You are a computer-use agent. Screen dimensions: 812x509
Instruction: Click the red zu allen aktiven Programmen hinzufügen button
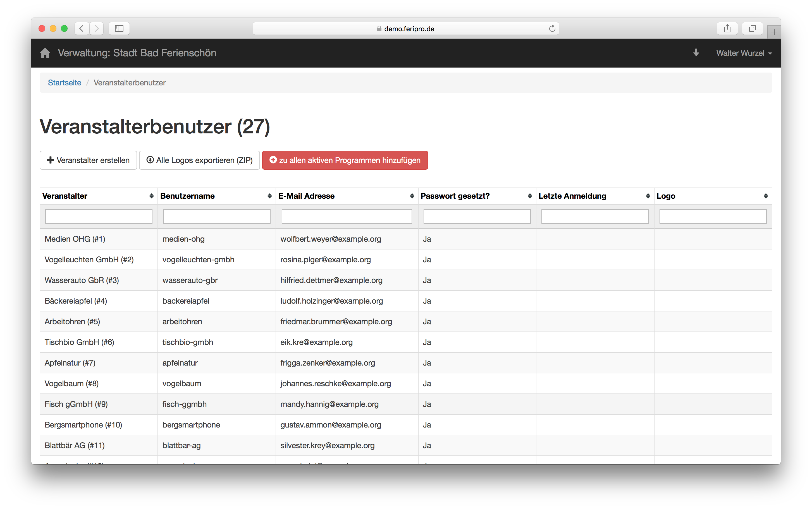[345, 160]
